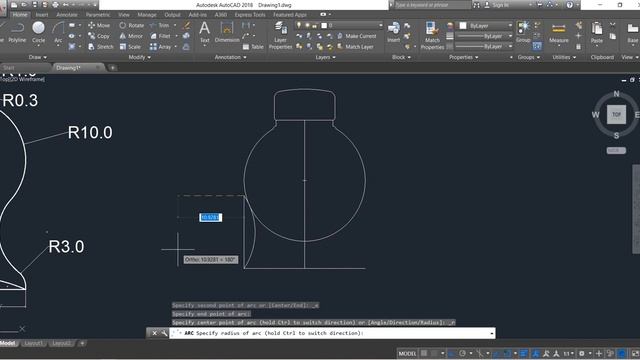640x360 pixels.
Task: Close the command line with X
Action: 154,333
